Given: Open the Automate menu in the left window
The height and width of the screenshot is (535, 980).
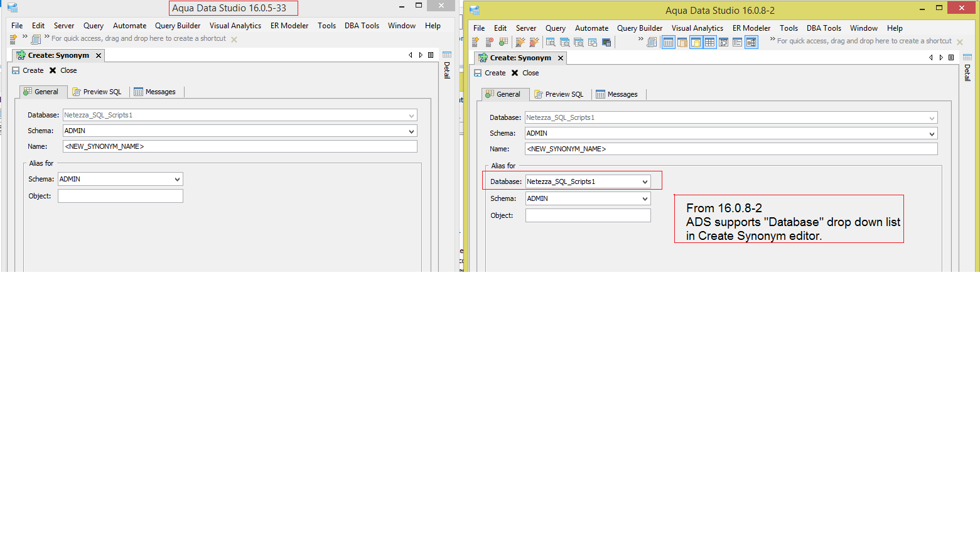Looking at the screenshot, I should click(129, 26).
